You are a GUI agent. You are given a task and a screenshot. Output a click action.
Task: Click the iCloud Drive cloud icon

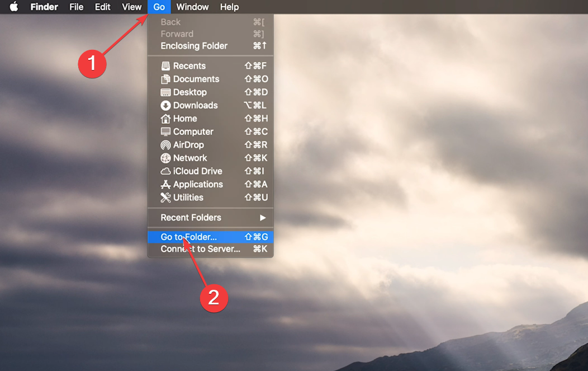[x=165, y=171]
